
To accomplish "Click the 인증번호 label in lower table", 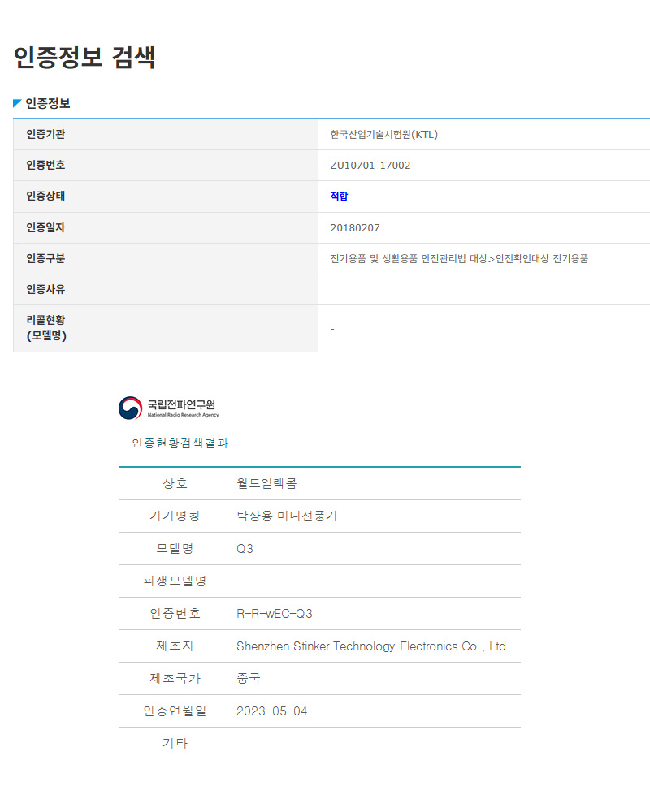I will click(175, 614).
